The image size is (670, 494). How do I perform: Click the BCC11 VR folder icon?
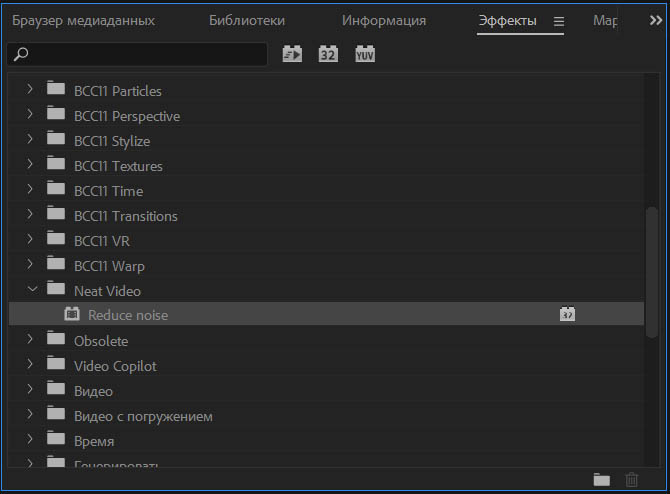56,238
